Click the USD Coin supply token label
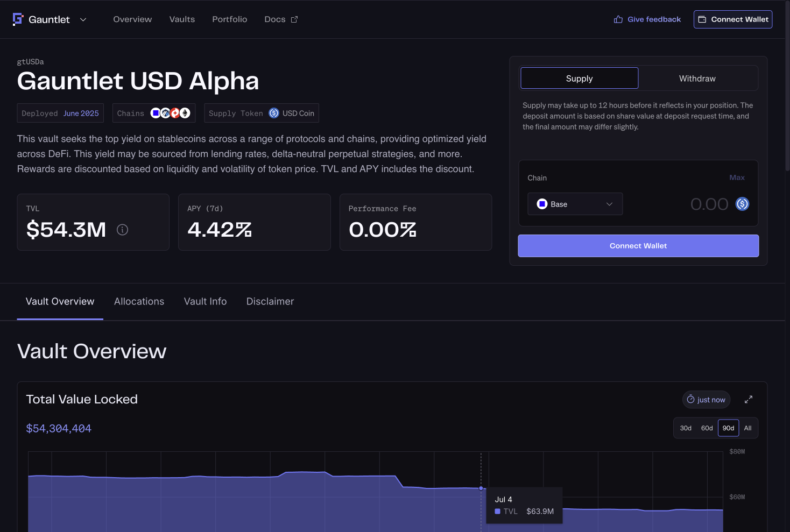This screenshot has width=790, height=532. click(298, 114)
